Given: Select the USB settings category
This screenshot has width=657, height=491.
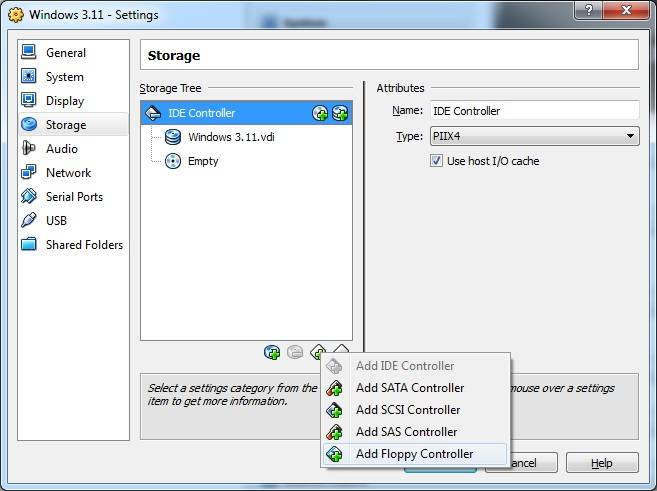Looking at the screenshot, I should 56,221.
